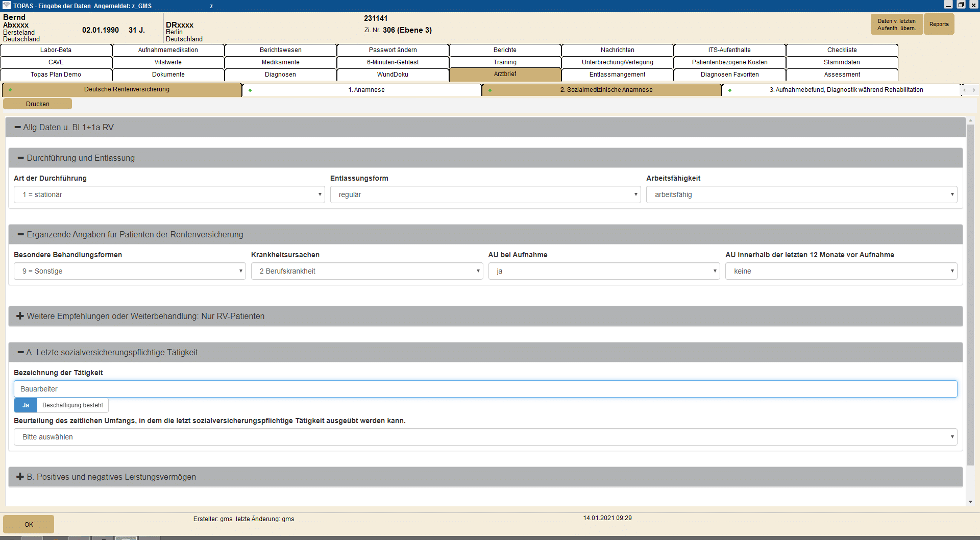Click the minus icon beside Allg.Daten u. Bl 1+1a RV
This screenshot has height=540, width=980.
(17, 128)
